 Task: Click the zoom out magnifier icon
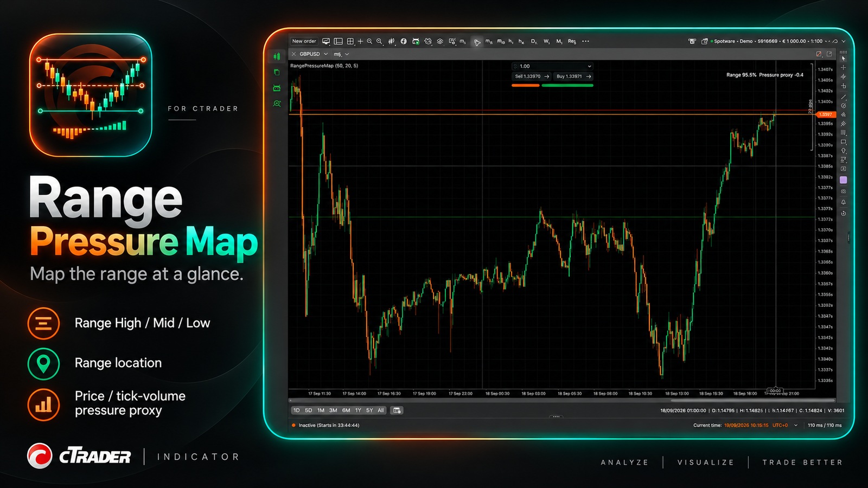379,41
